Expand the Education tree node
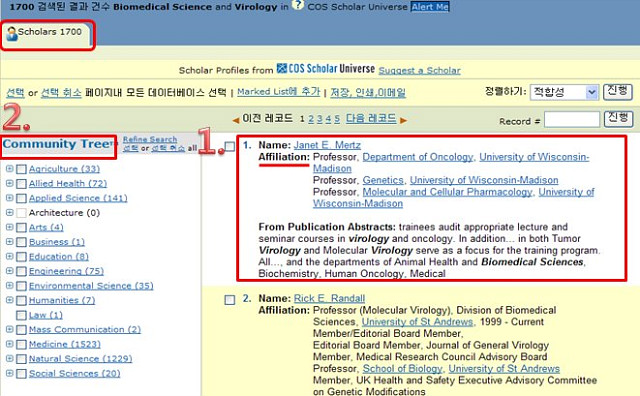This screenshot has height=396, width=640. coord(9,256)
